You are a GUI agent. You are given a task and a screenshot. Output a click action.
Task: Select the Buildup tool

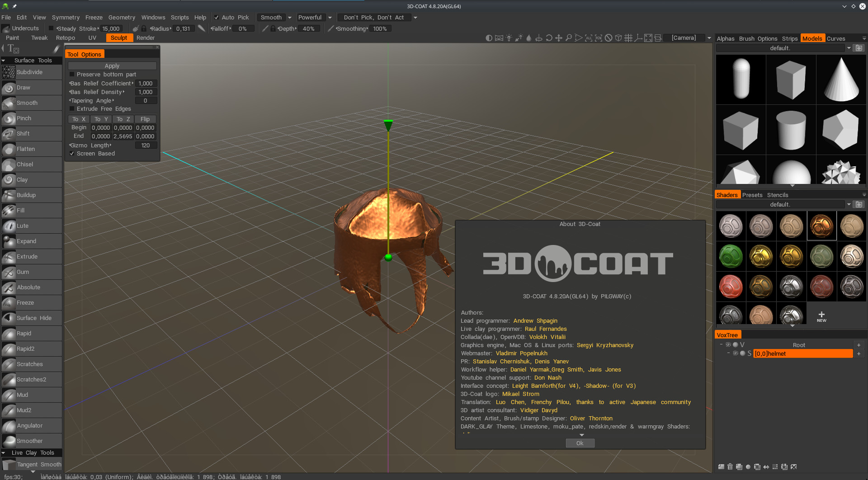pos(32,195)
